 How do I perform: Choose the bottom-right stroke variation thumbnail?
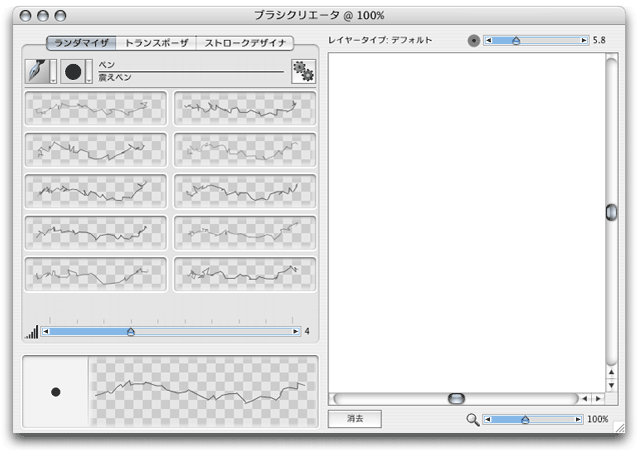coord(245,274)
